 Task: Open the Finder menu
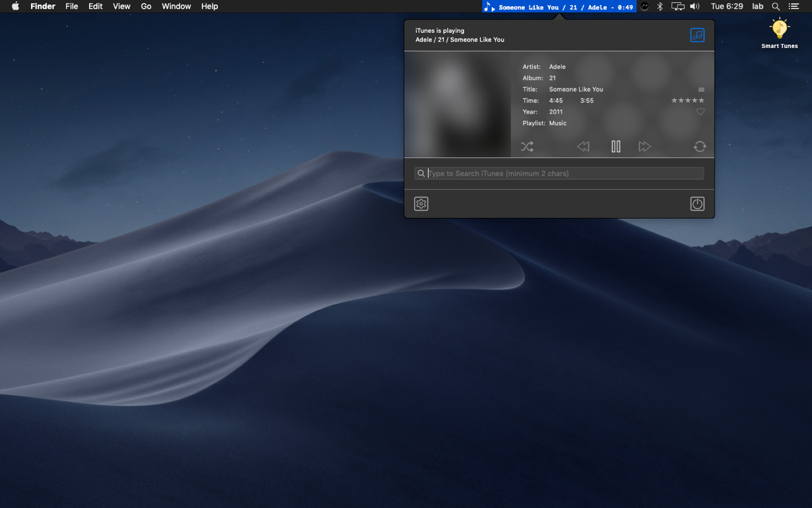tap(43, 6)
